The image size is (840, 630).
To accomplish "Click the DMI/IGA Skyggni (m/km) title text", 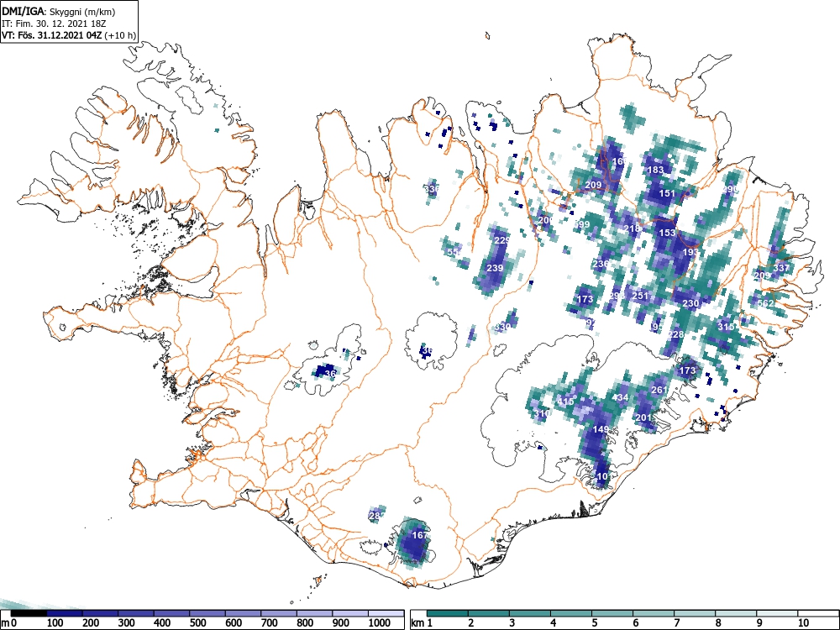I will (x=59, y=12).
